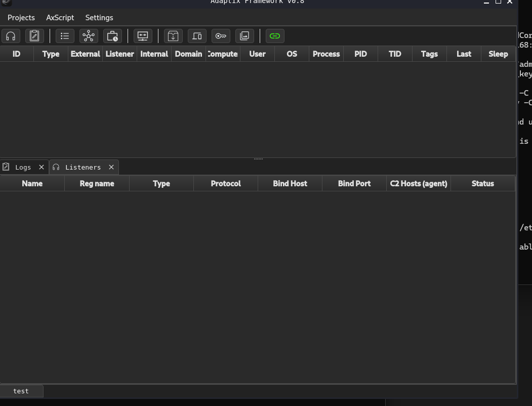Image resolution: width=532 pixels, height=406 pixels.
Task: Open Listeners via the headphones toolbar icon
Action: point(11,36)
